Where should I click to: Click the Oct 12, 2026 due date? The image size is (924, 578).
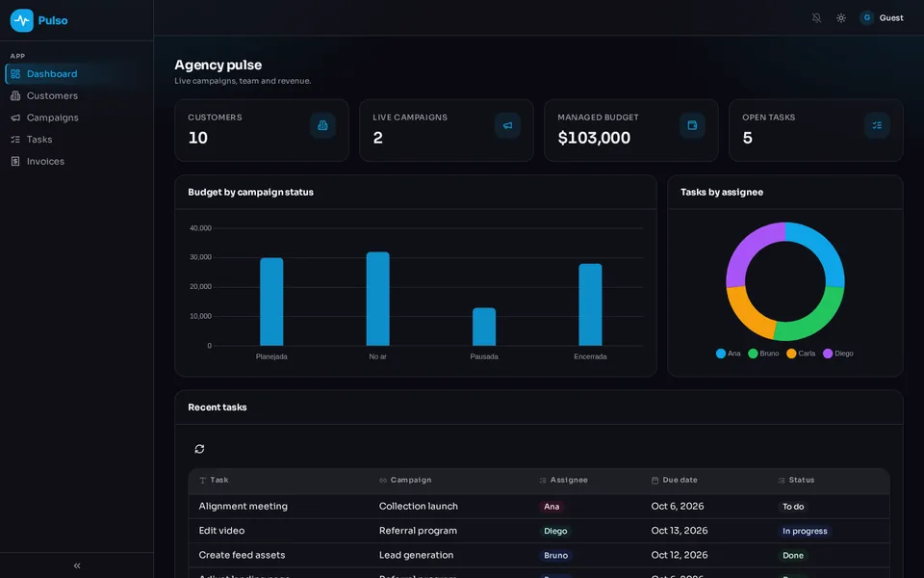[679, 555]
